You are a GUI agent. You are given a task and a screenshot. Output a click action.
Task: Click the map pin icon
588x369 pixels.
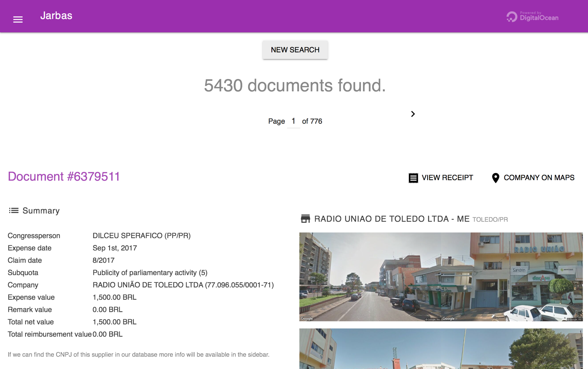[495, 178]
